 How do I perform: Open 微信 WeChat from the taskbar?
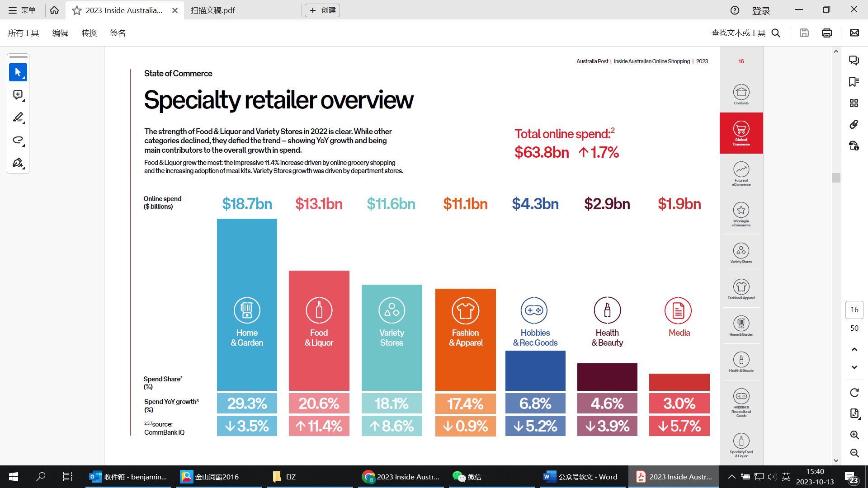(492, 477)
